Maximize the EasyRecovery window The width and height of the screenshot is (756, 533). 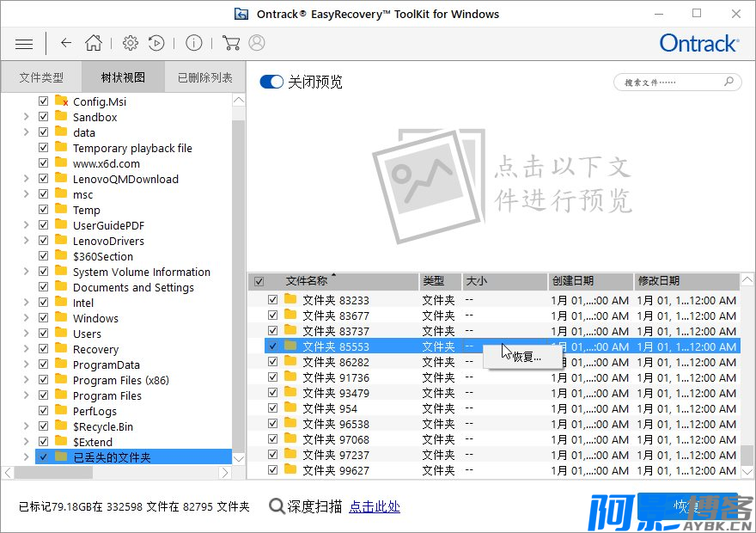pyautogui.click(x=697, y=14)
